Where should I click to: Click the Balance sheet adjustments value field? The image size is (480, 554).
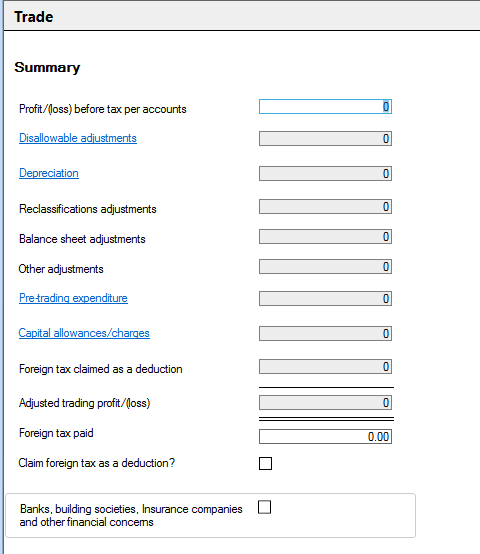[325, 237]
